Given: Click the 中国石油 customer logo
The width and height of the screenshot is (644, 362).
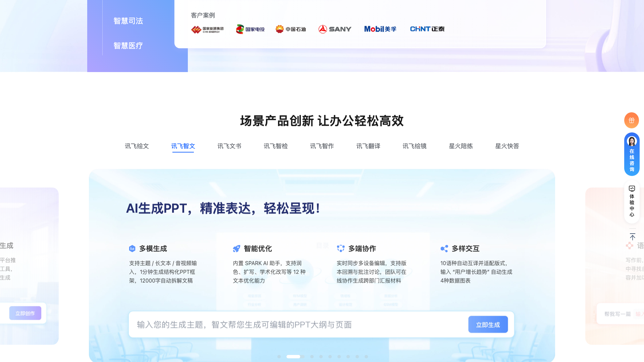Looking at the screenshot, I should (x=291, y=29).
